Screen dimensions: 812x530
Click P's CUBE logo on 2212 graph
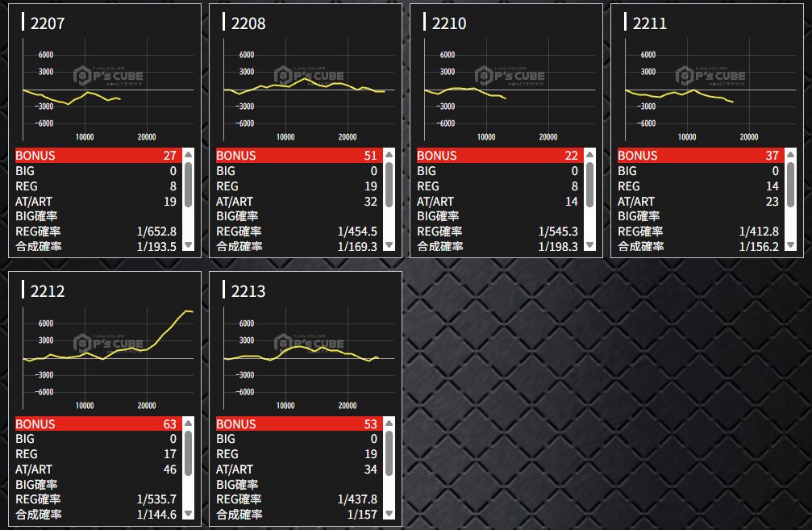pyautogui.click(x=108, y=344)
